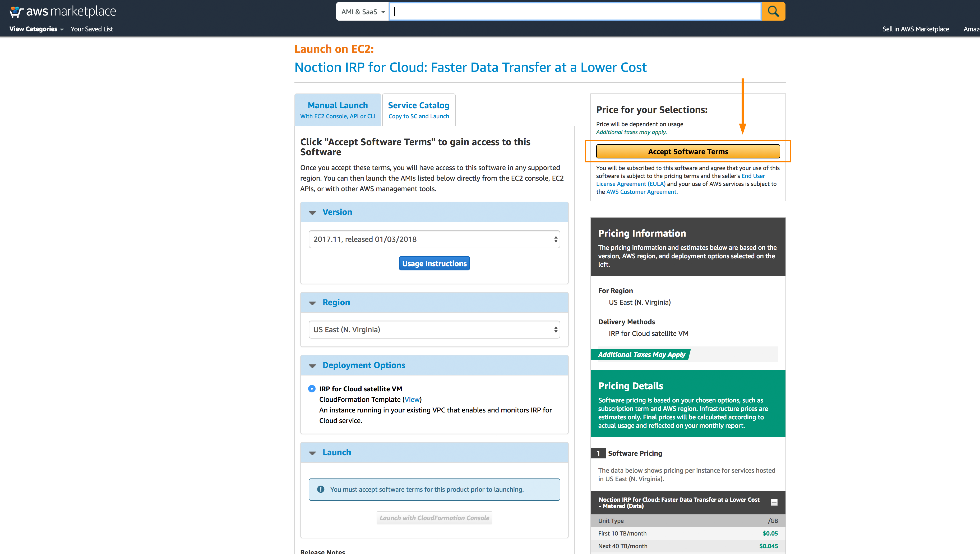
Task: Click 'You must accept software terms' notice text
Action: [427, 489]
